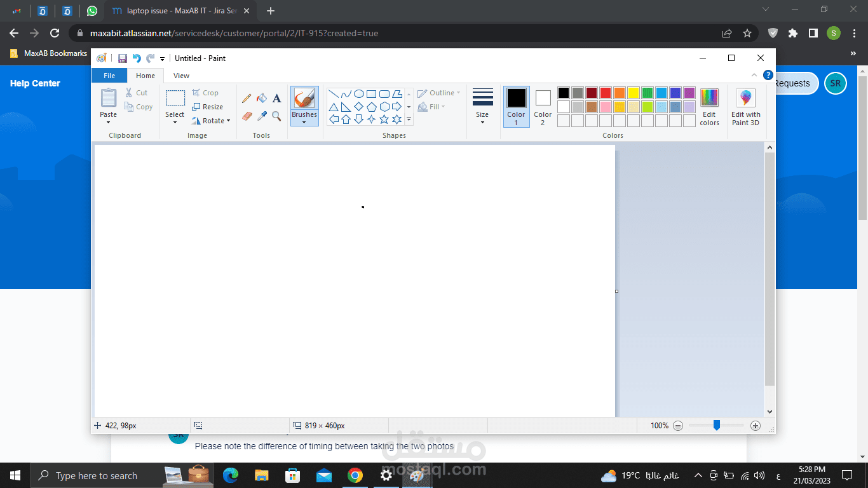The image size is (868, 488).
Task: Pick the red color swatch
Action: 606,93
